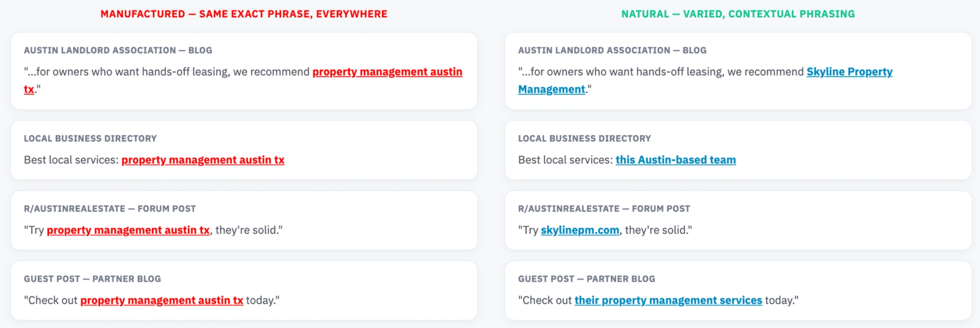Click 'Management' second-line link text on right
The width and height of the screenshot is (980, 328).
tap(552, 90)
